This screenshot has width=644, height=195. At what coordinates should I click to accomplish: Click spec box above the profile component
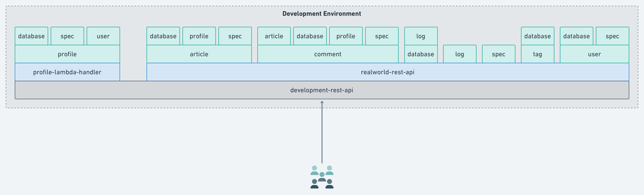pos(67,36)
